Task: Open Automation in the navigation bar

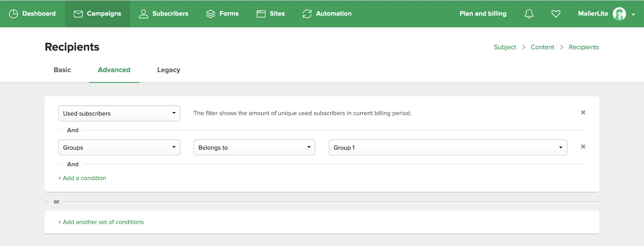Action: pos(327,14)
